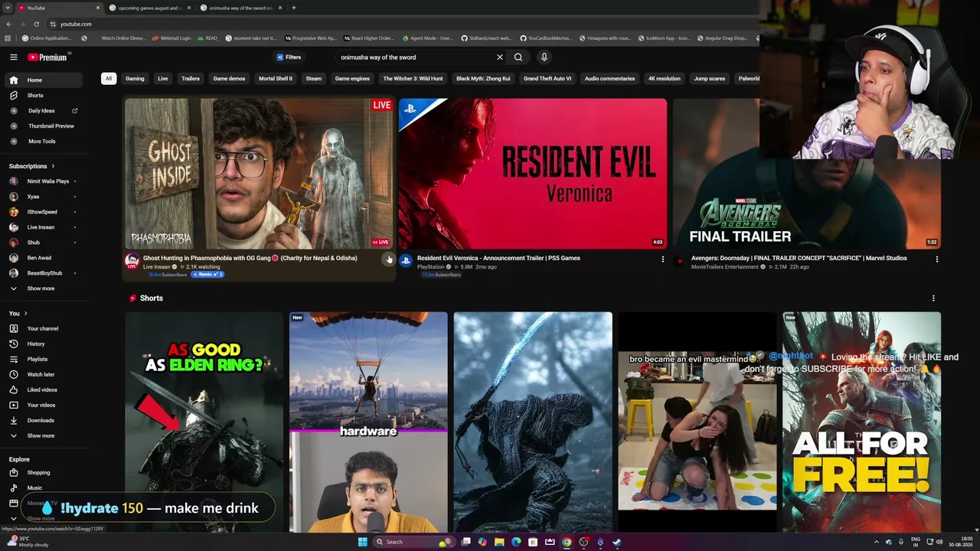The image size is (980, 551).
Task: Select the Mortal Shell II filter chip
Action: [x=276, y=79]
